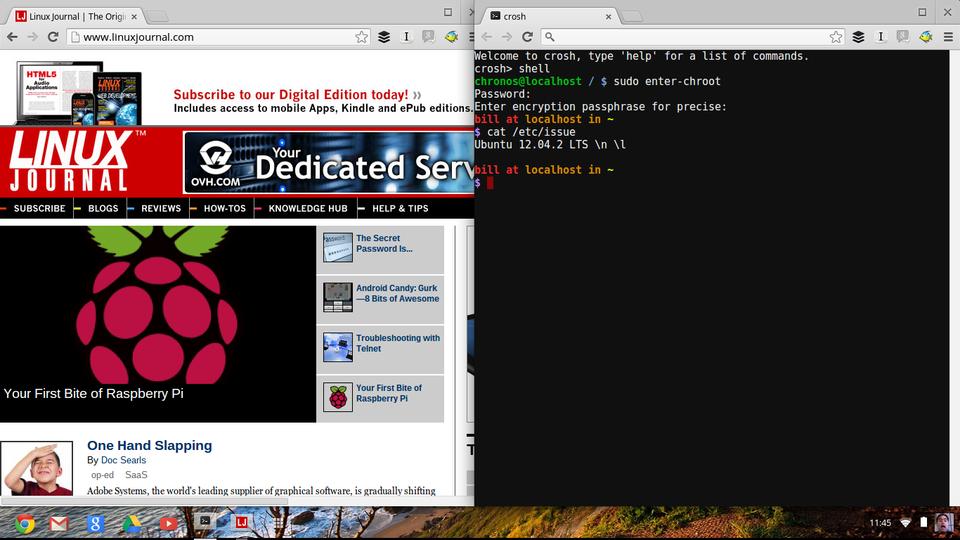This screenshot has width=960, height=540.
Task: Open the SUBSCRIBE nav menu item
Action: coord(40,208)
